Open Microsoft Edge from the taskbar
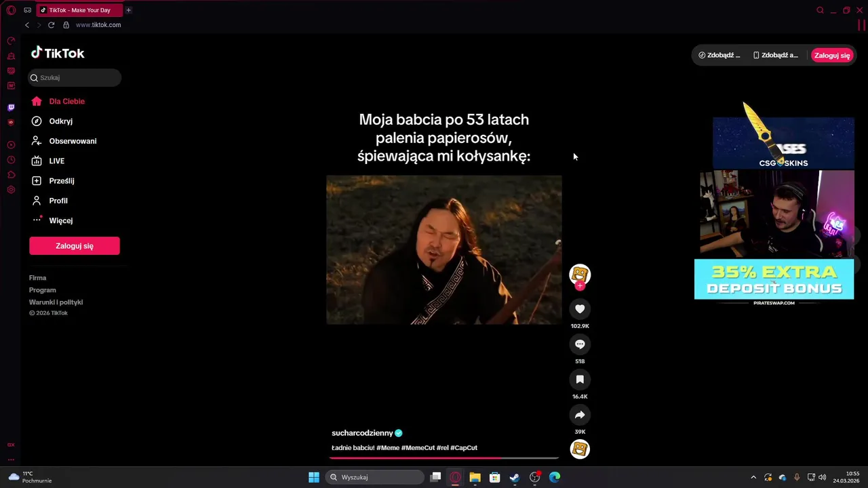868x488 pixels. pyautogui.click(x=555, y=477)
